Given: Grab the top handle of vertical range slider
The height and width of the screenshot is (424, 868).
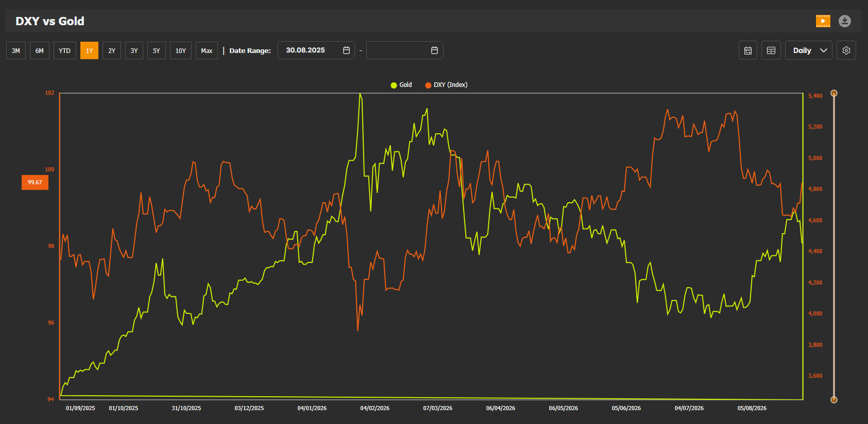Looking at the screenshot, I should coord(834,93).
